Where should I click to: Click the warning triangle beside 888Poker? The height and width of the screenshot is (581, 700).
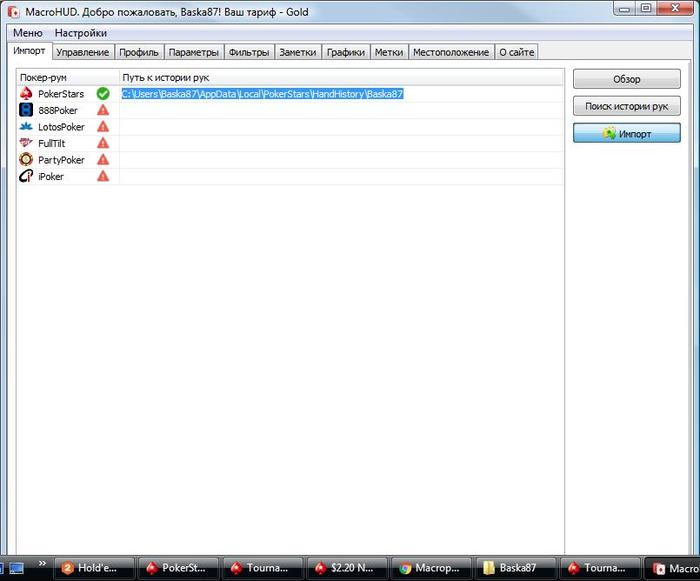[103, 110]
